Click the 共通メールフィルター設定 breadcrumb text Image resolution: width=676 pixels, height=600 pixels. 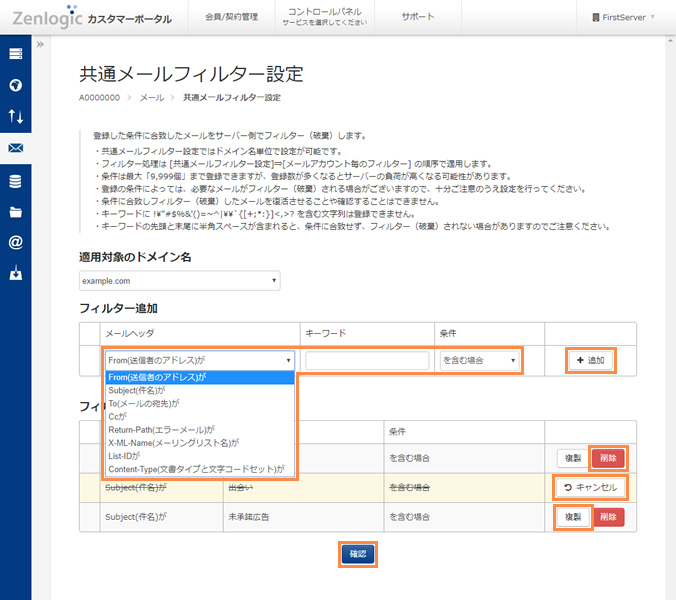click(x=232, y=98)
